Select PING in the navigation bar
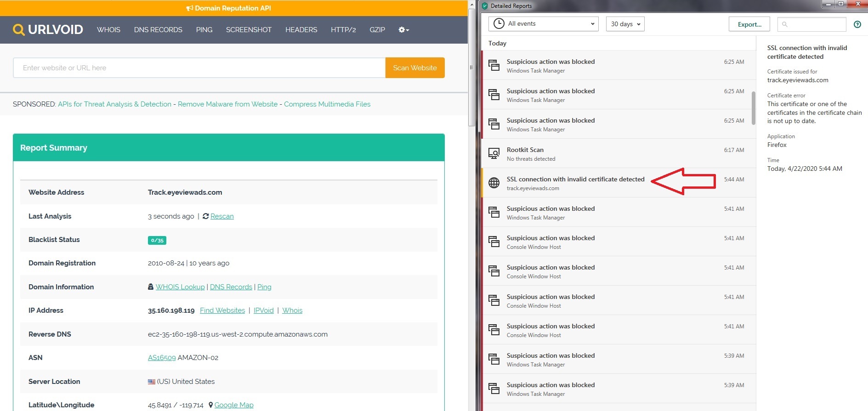Image resolution: width=868 pixels, height=411 pixels. pyautogui.click(x=204, y=30)
